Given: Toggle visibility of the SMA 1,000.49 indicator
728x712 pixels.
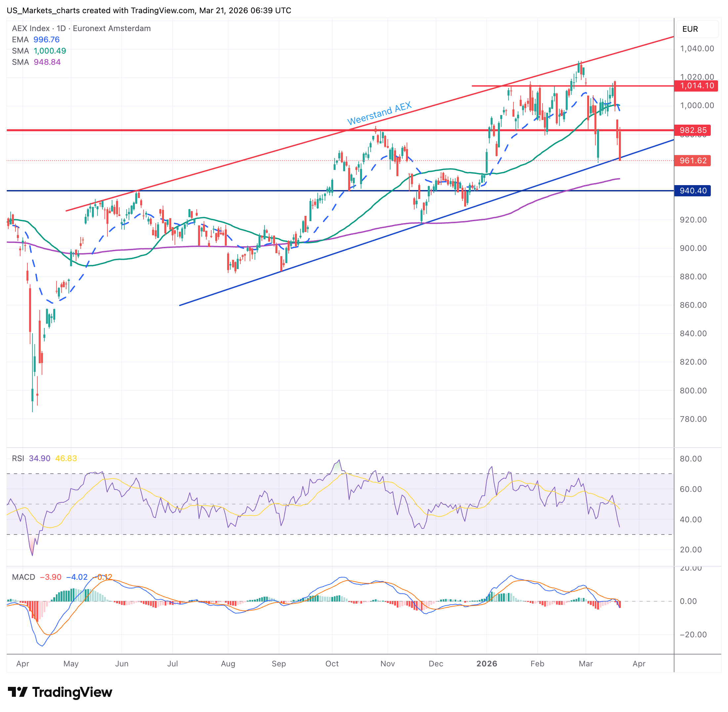Looking at the screenshot, I should coord(39,51).
